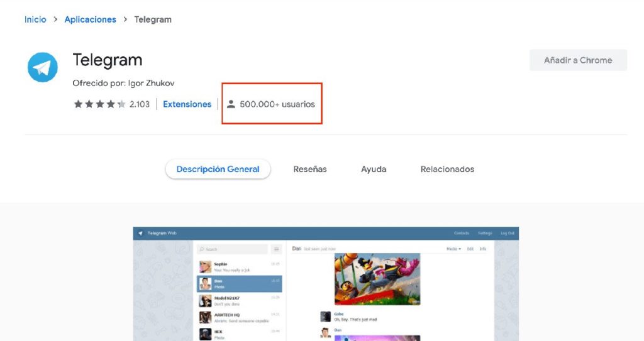Click Ofrecido por: Igor Zhukov text

tap(124, 84)
